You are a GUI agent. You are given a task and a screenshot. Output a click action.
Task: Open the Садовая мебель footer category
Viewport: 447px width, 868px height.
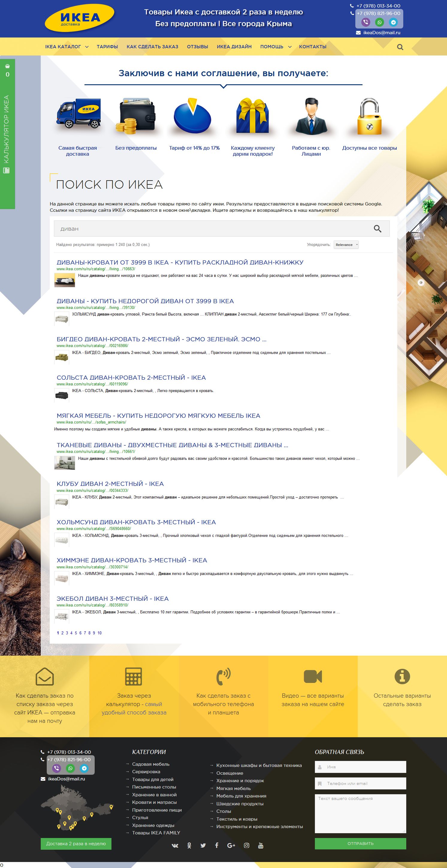pos(151,764)
